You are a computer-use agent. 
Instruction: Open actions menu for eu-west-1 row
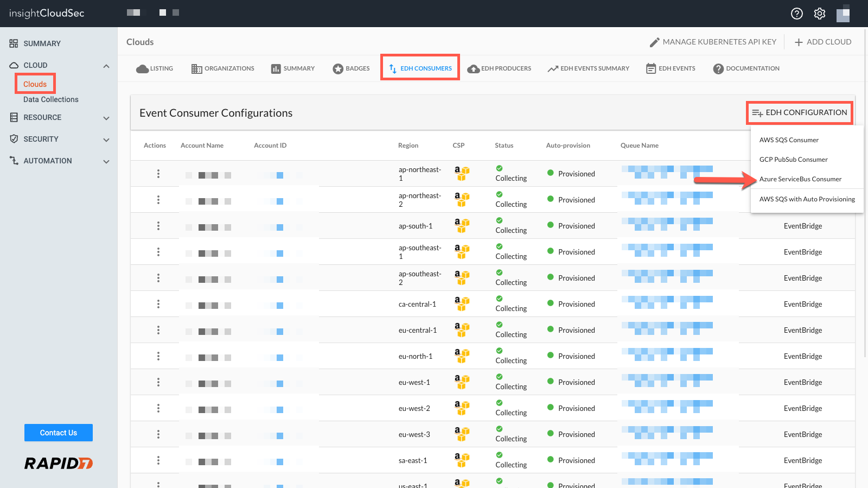click(x=158, y=382)
